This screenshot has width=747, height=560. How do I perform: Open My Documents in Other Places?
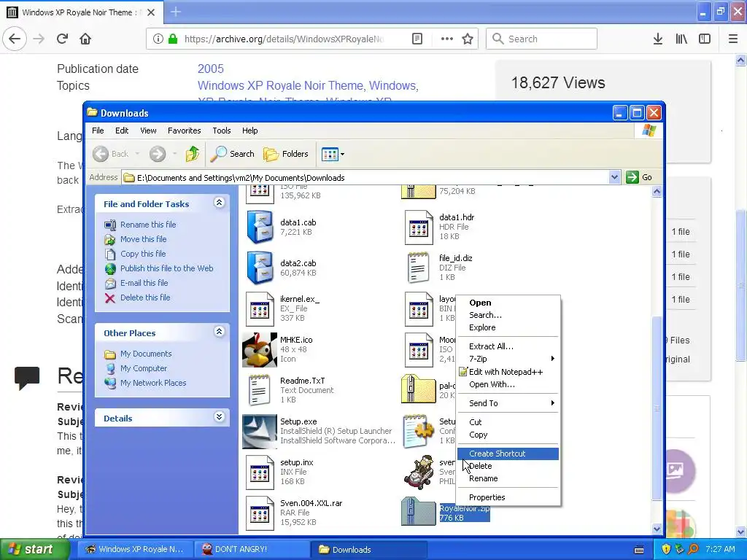(x=146, y=354)
